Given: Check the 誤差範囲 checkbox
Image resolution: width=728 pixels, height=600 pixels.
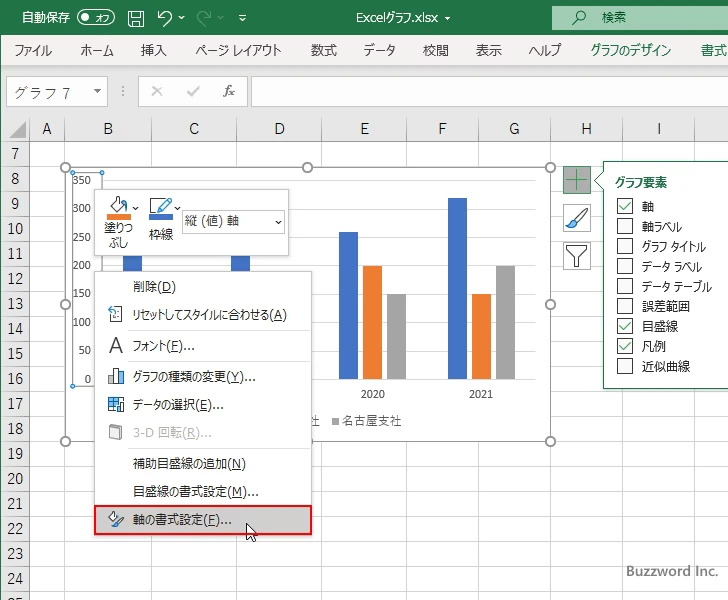Looking at the screenshot, I should coord(624,306).
